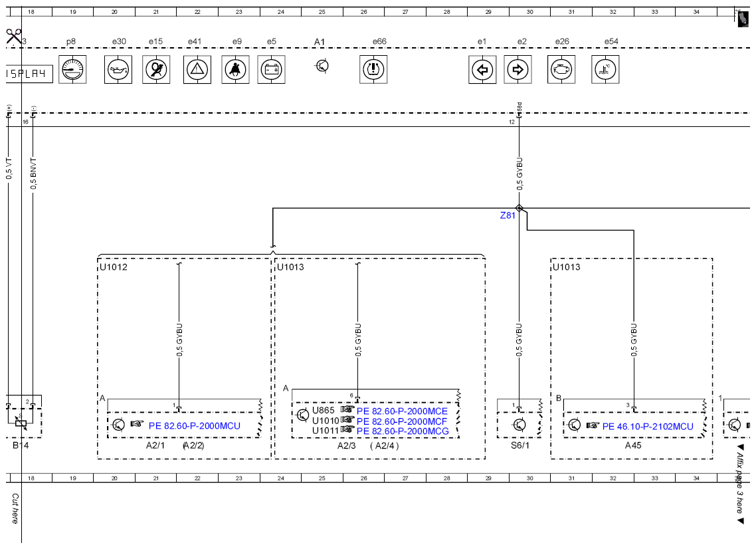
Task: Select the e66 tire pressure warning icon
Action: click(x=373, y=70)
